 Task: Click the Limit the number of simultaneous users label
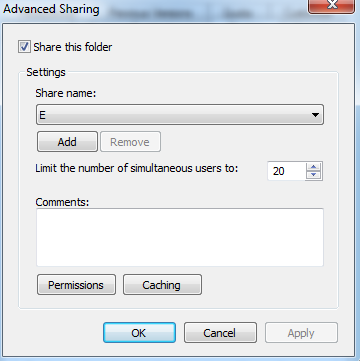coord(137,168)
